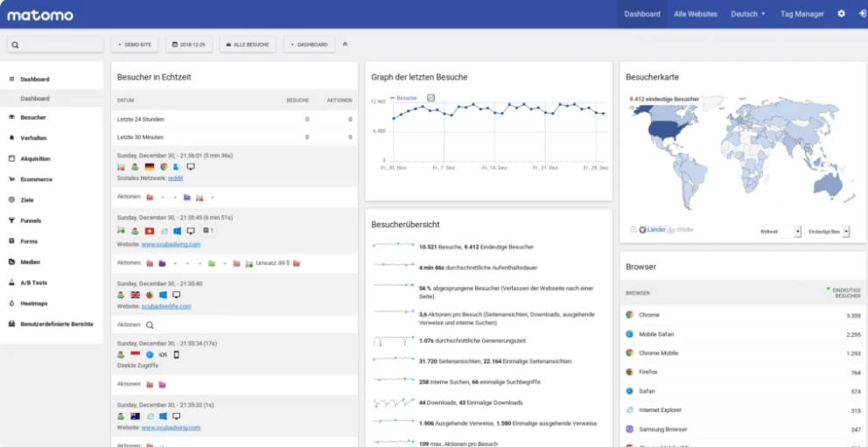The width and height of the screenshot is (868, 447).
Task: Open www.scubadiving.com link in 21:35:45 visit
Action: (171, 244)
